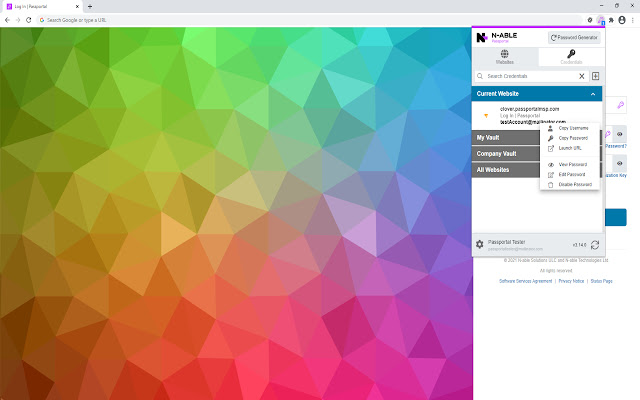Choose Launch URL in context menu
640x400 pixels.
point(569,148)
